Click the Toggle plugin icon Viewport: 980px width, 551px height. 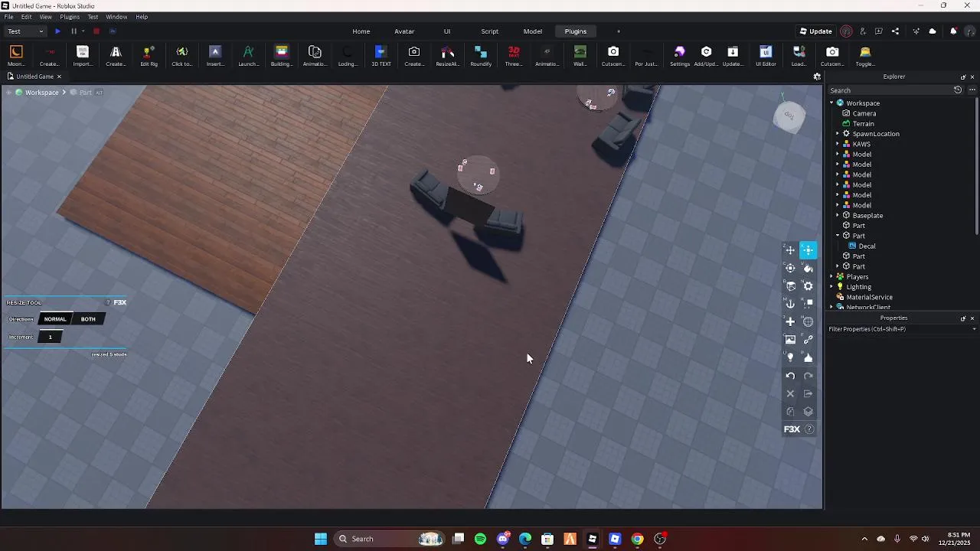pyautogui.click(x=865, y=56)
